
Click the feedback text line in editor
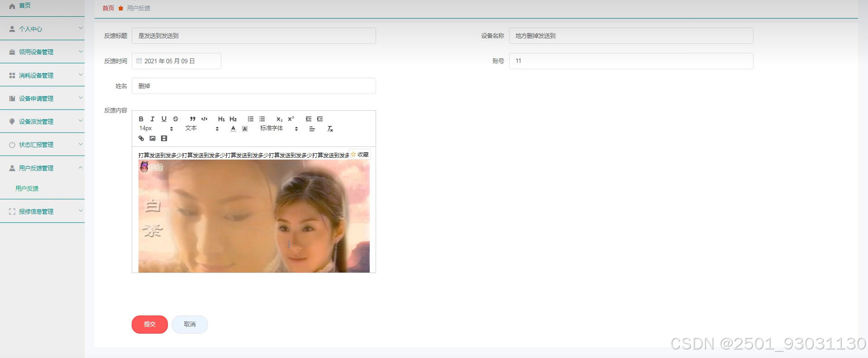pos(243,155)
